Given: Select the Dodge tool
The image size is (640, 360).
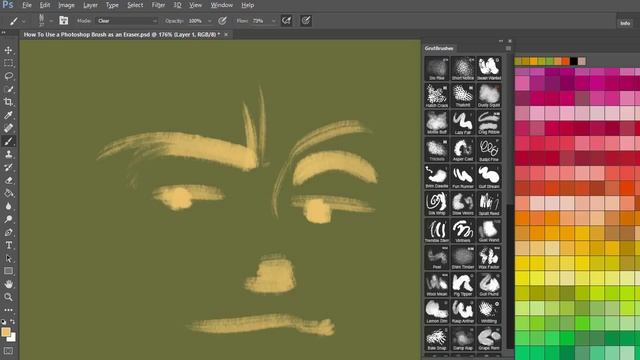Looking at the screenshot, I should (x=8, y=220).
